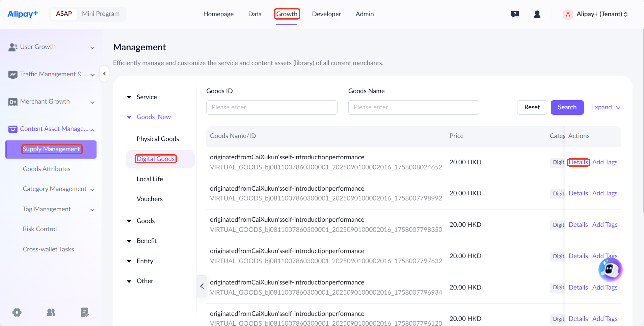Open the floating robot assistant icon
This screenshot has height=326, width=644.
click(x=610, y=270)
